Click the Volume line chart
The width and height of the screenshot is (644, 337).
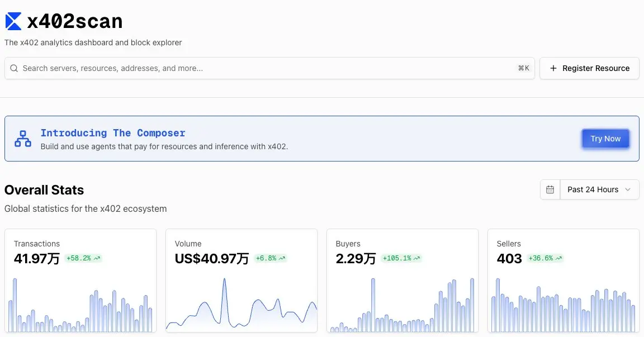point(241,305)
